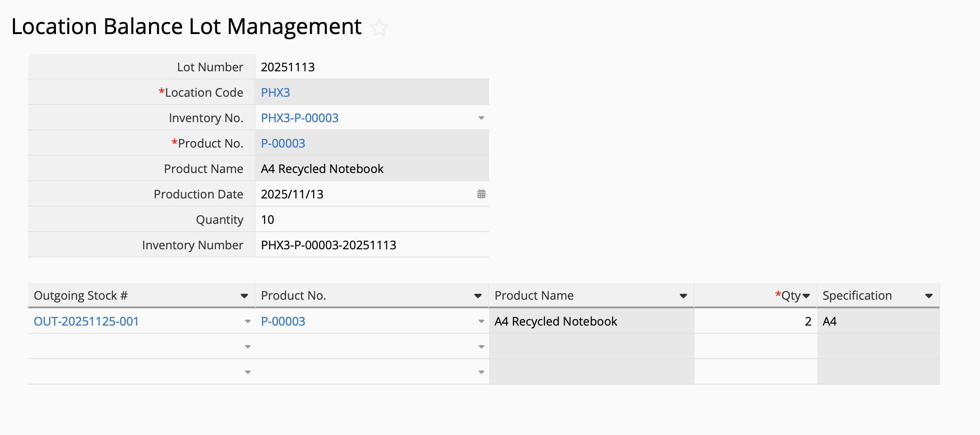Open the Product No. column header menu

coord(478,296)
